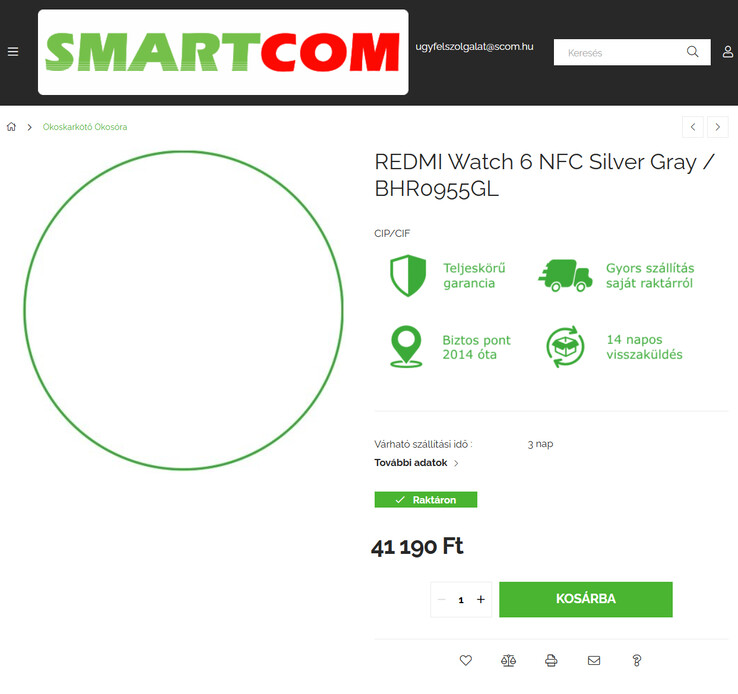Print the product page
The image size is (738, 694).
coord(551,661)
